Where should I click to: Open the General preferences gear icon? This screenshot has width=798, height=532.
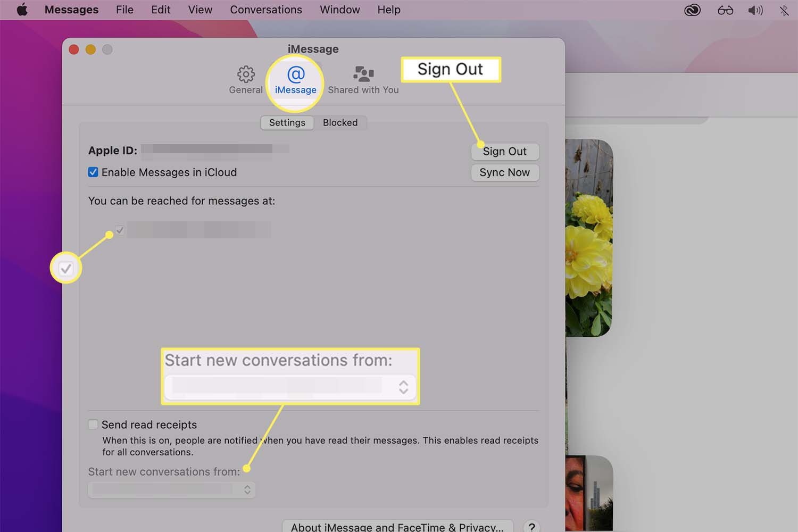point(246,74)
